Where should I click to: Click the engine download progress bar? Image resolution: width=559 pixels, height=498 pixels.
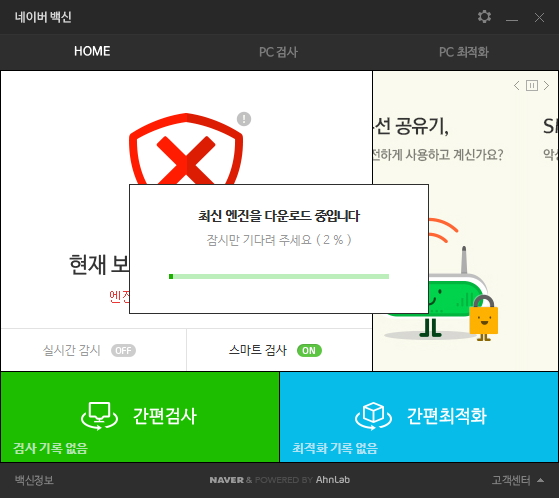[279, 276]
